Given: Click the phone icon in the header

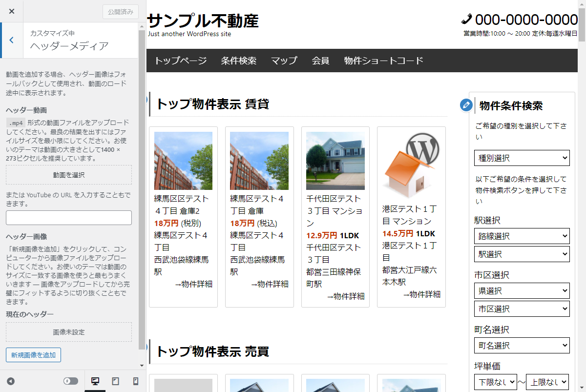Looking at the screenshot, I should pos(466,20).
